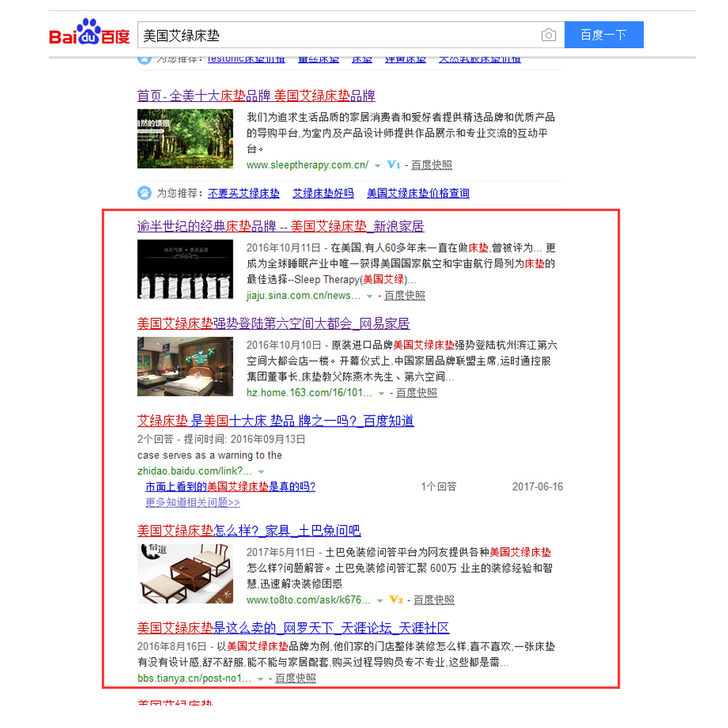Viewport: 728px width, 728px height.
Task: Click the Baidu logo
Action: point(89,32)
